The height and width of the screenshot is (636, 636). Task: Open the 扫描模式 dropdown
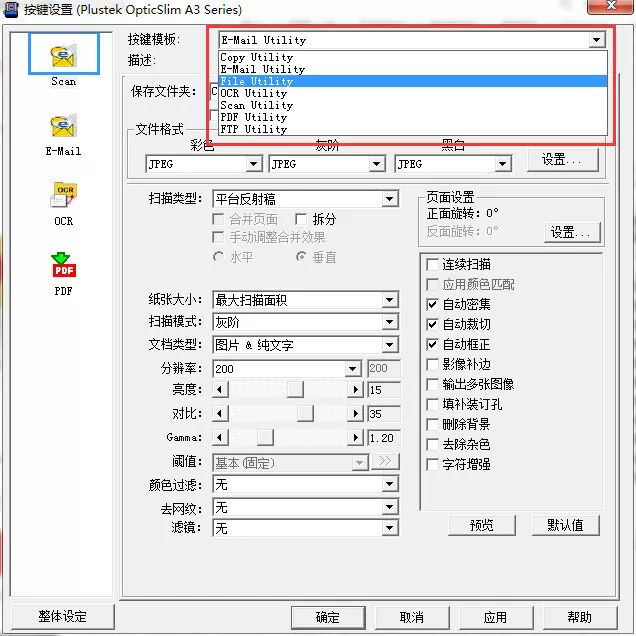(389, 322)
